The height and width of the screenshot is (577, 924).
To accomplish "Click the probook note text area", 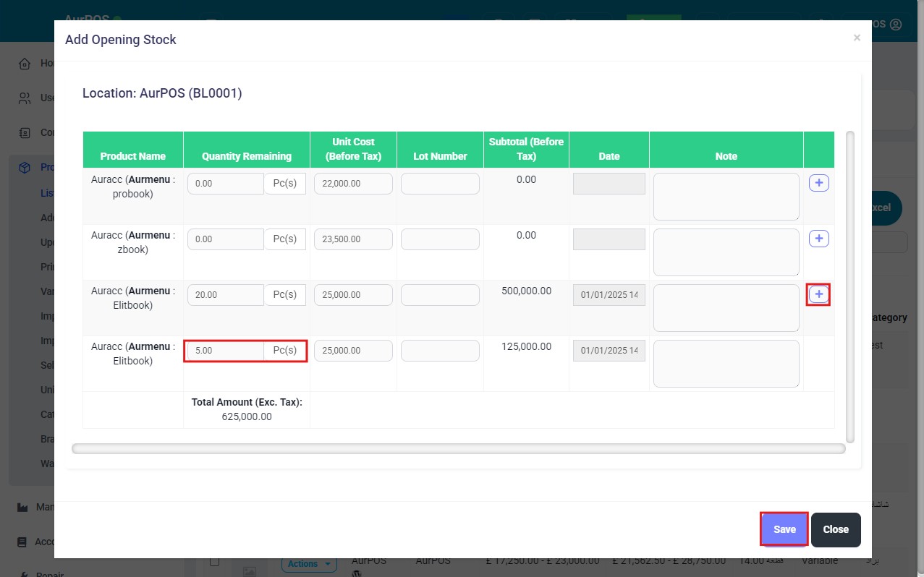I will coord(726,197).
